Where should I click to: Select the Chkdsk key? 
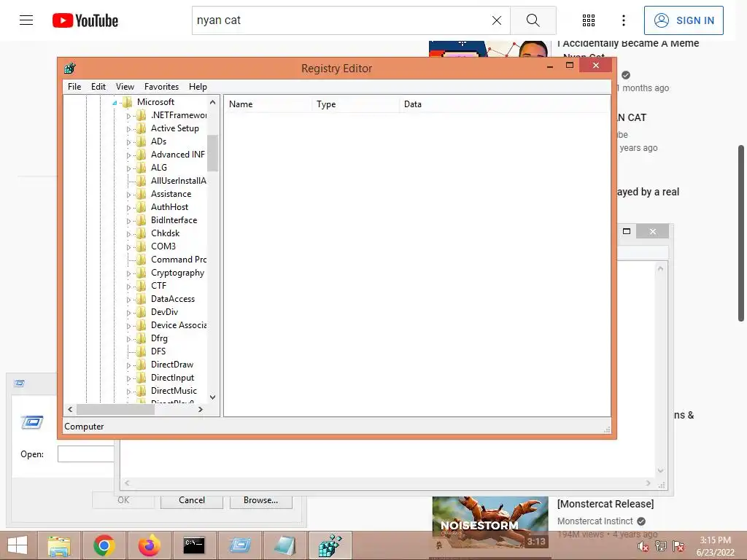point(165,233)
